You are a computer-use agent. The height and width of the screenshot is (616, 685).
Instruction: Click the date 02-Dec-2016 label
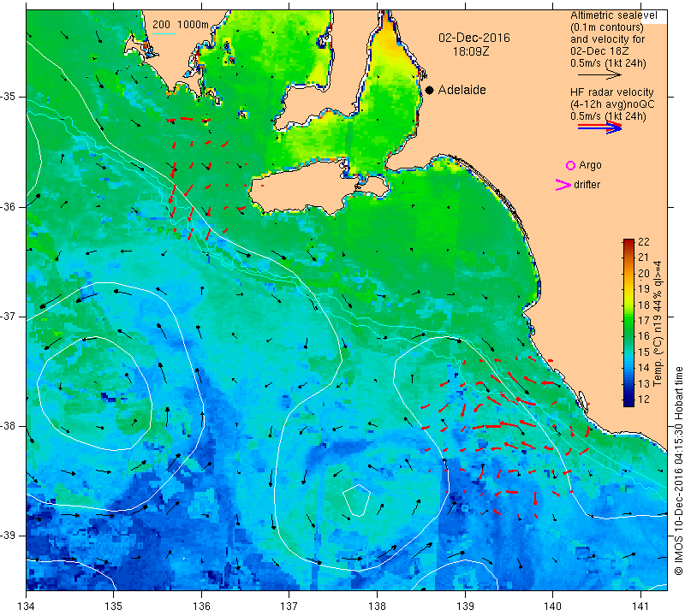pyautogui.click(x=474, y=38)
